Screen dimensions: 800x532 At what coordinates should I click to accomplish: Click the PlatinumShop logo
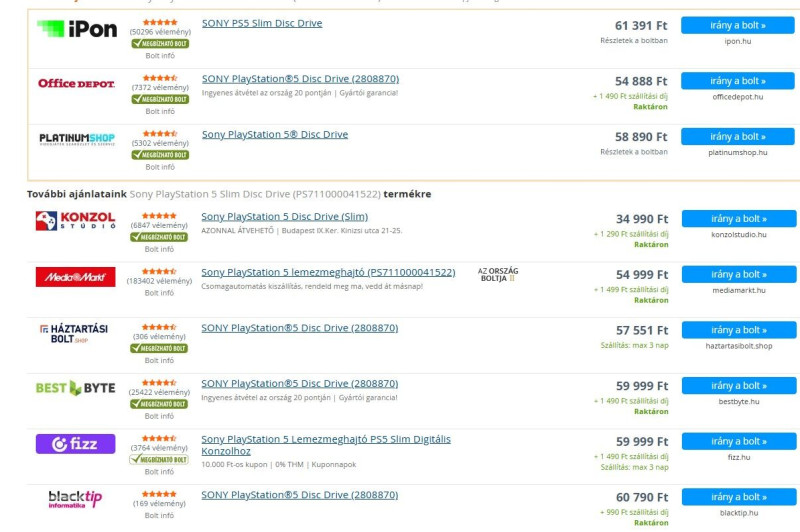(x=77, y=139)
